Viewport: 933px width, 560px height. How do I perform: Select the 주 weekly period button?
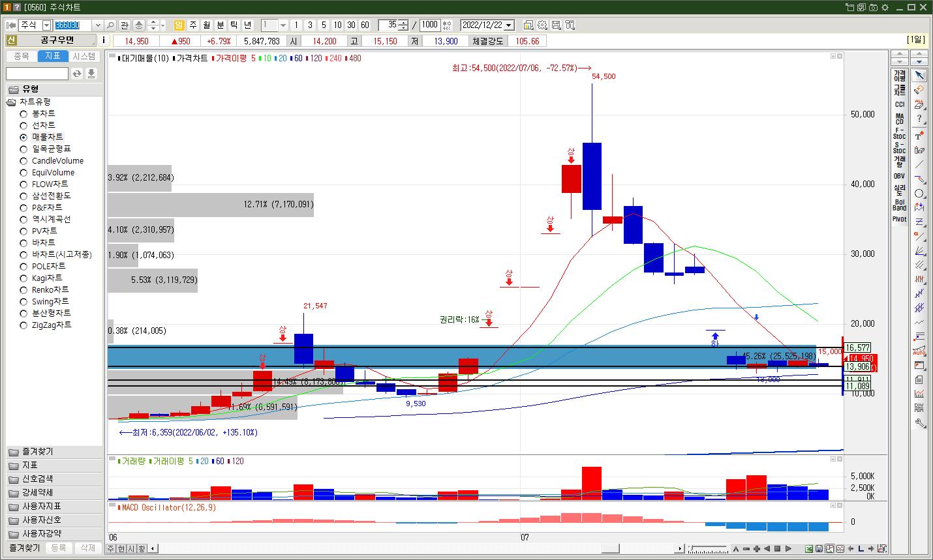(193, 25)
